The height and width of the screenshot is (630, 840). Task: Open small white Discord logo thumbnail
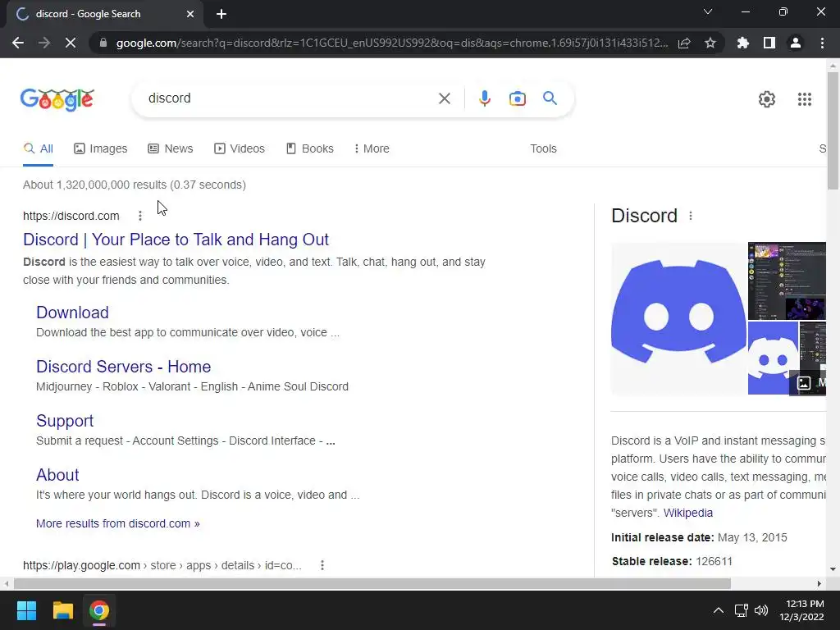773,358
